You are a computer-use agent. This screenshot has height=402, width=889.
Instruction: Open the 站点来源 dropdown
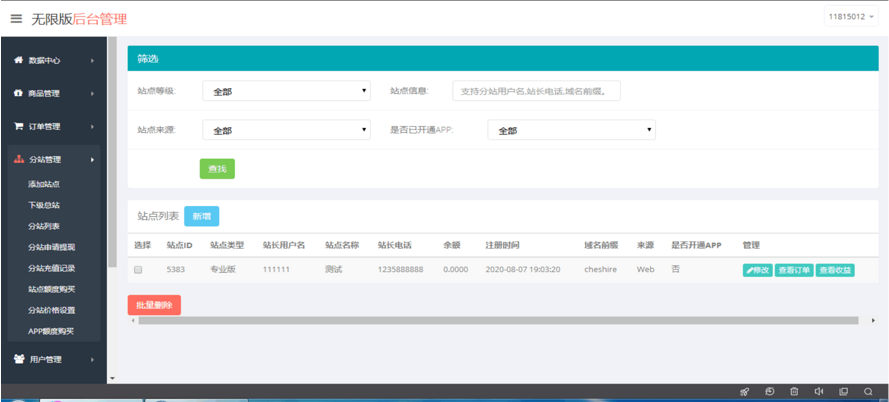click(286, 130)
